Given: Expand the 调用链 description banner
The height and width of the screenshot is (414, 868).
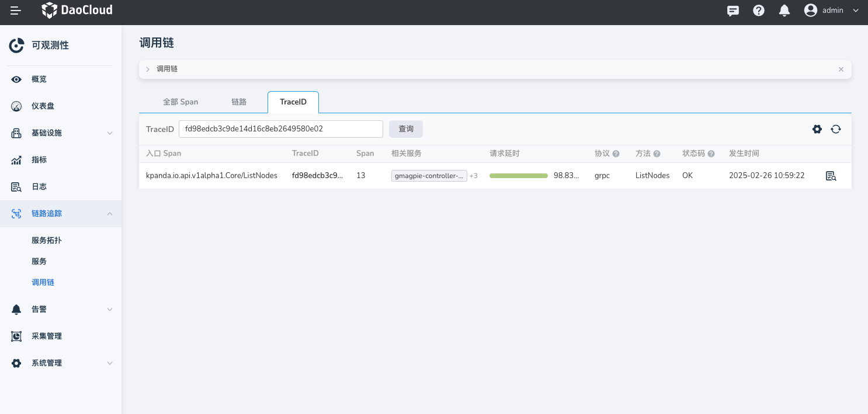Looking at the screenshot, I should click(148, 69).
